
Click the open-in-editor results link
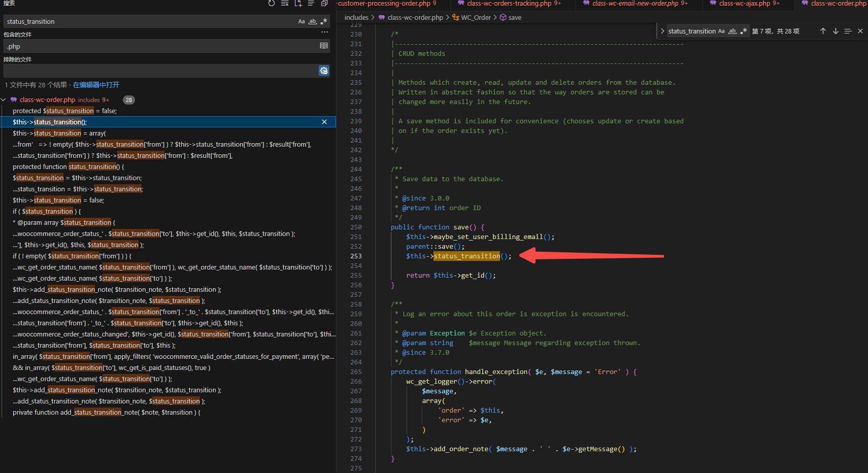[x=96, y=85]
